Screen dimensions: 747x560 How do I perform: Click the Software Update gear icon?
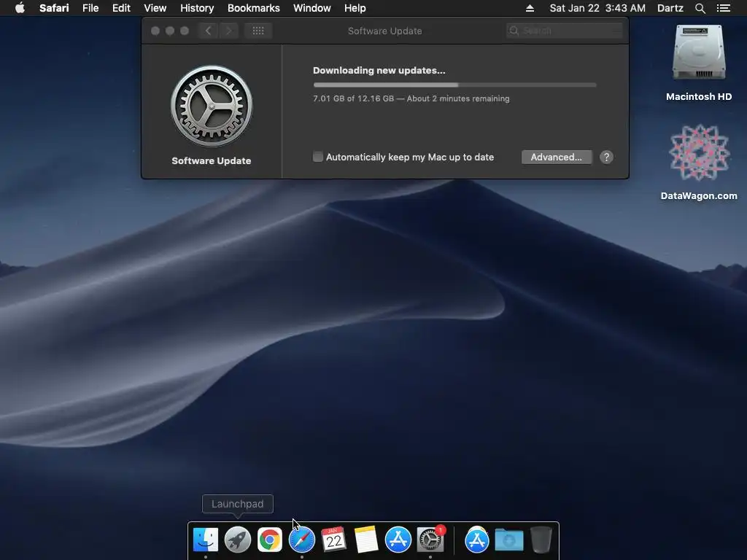pyautogui.click(x=212, y=106)
